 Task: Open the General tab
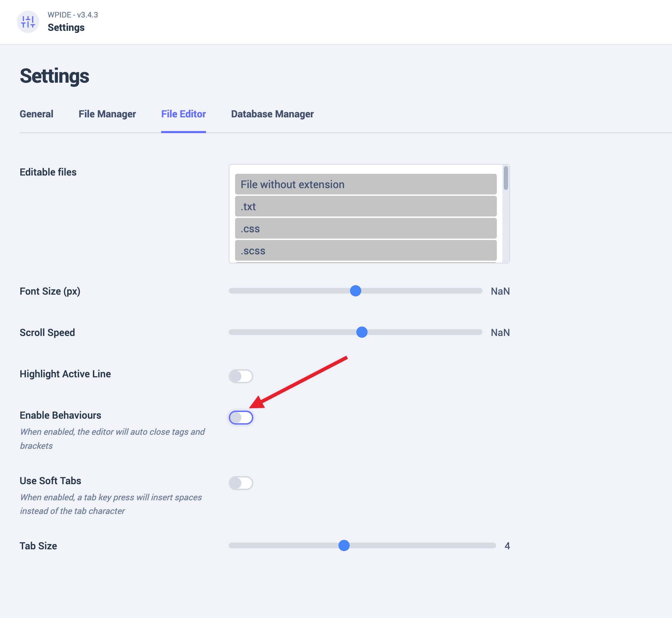pyautogui.click(x=36, y=114)
